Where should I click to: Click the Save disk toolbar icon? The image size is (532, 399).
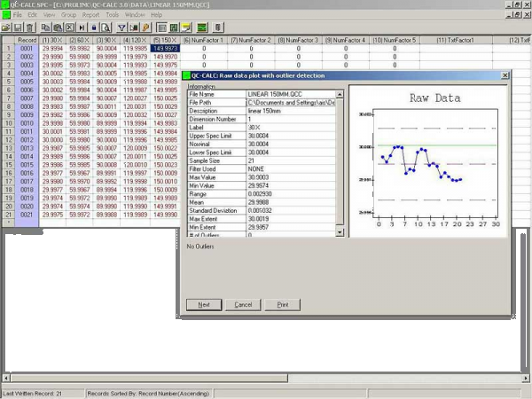17,28
